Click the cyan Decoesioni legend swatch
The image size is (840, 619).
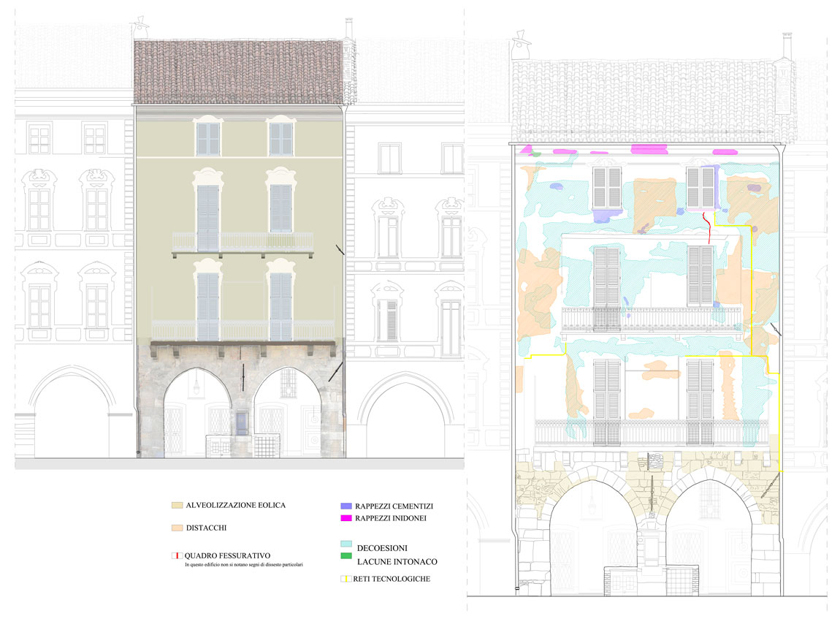pos(346,544)
